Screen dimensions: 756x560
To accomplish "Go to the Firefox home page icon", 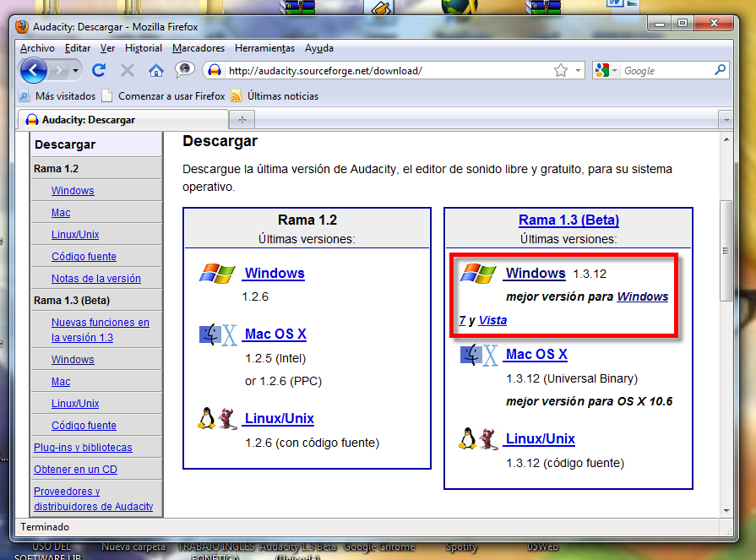I will pos(155,71).
